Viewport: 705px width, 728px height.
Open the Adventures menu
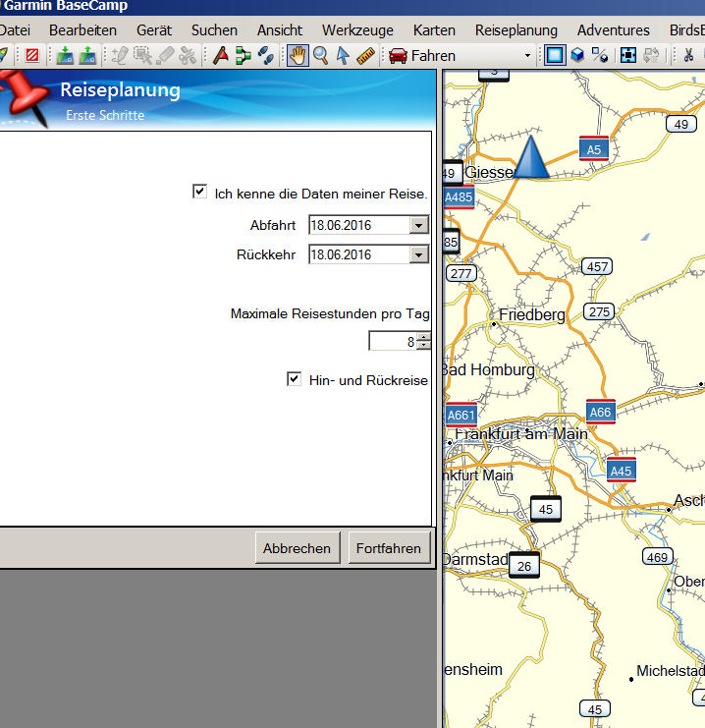(x=613, y=30)
